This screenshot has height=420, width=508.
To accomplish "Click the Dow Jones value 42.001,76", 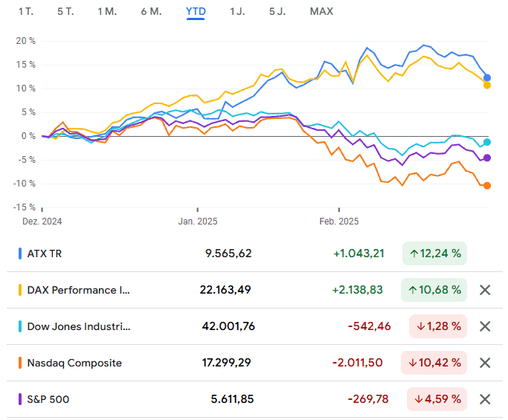I will [x=228, y=326].
